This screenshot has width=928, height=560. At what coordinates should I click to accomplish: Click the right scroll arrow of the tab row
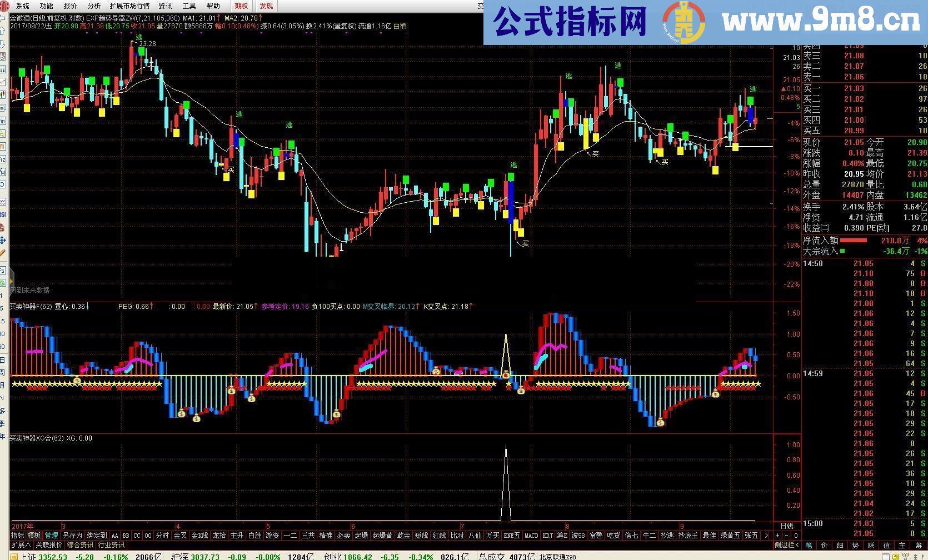point(766,536)
